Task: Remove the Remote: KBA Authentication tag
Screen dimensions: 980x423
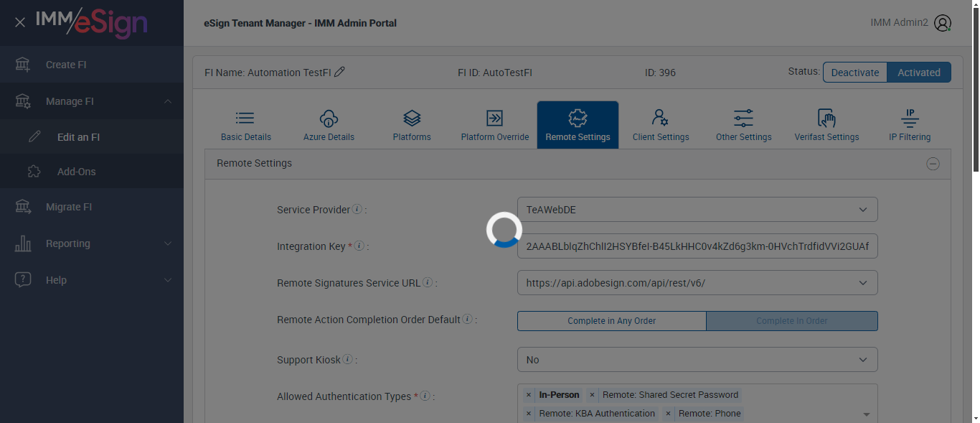Action: (529, 414)
